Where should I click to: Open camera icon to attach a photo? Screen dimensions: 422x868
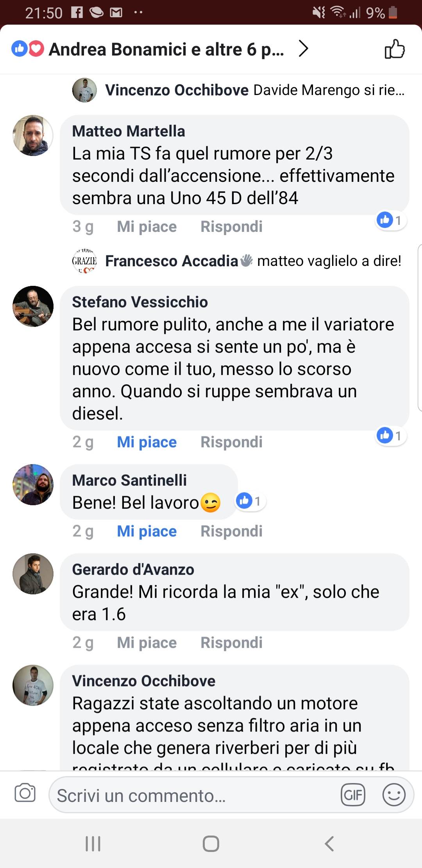tap(25, 793)
